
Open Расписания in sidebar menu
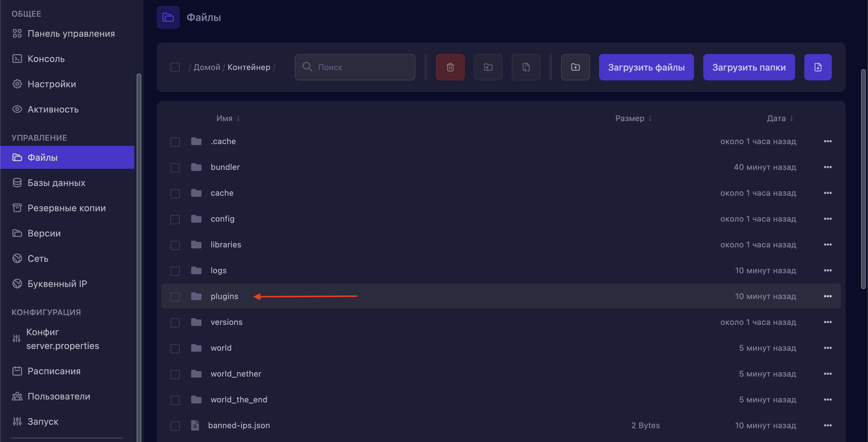54,371
